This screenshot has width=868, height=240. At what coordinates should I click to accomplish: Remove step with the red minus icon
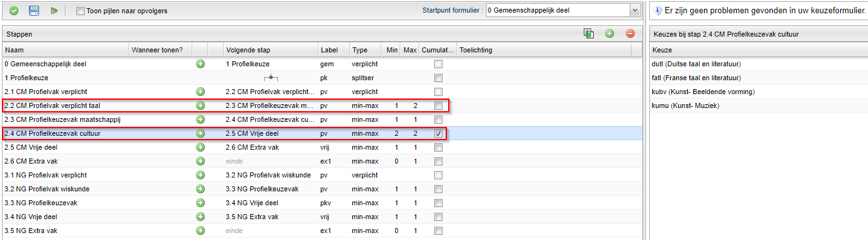click(630, 33)
